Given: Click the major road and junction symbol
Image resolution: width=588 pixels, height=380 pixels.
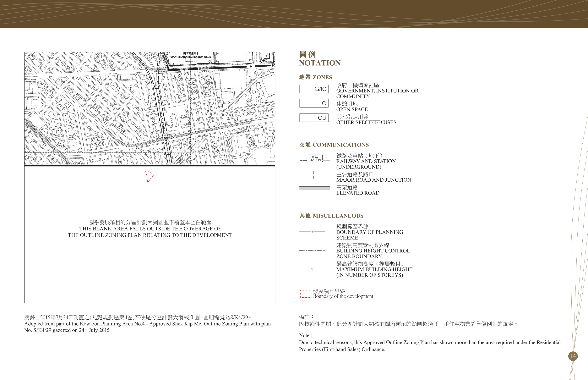Looking at the screenshot, I should [x=314, y=175].
